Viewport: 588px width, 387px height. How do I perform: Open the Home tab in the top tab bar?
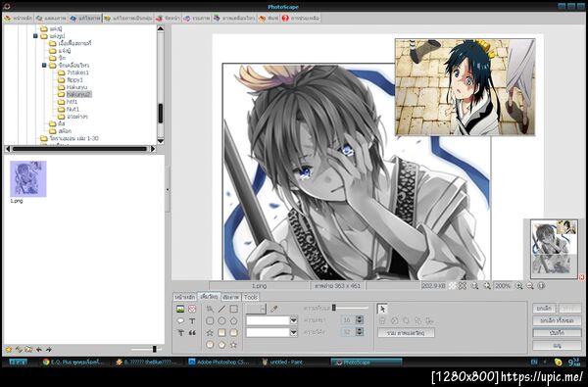19,18
